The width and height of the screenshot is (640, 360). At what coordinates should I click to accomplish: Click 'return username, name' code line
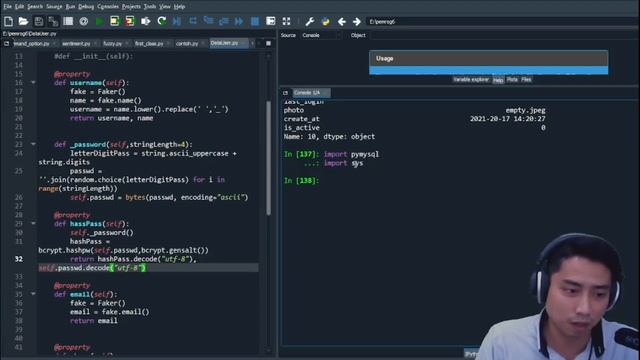pos(111,118)
